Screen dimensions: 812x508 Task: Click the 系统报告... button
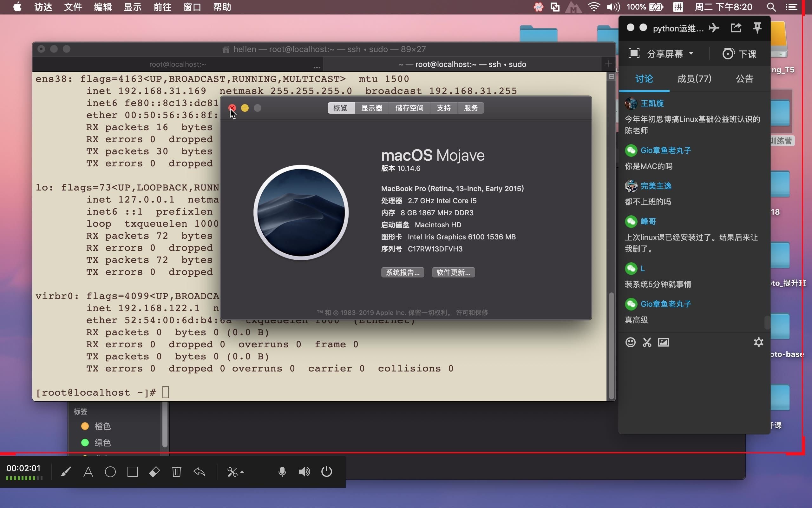pyautogui.click(x=403, y=272)
